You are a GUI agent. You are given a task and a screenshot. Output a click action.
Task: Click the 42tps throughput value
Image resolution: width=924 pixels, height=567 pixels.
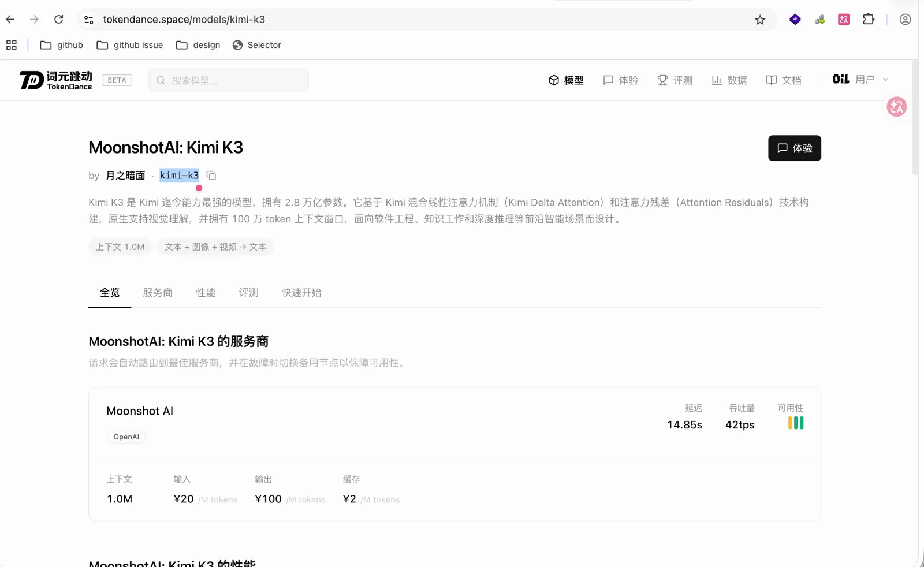(740, 425)
